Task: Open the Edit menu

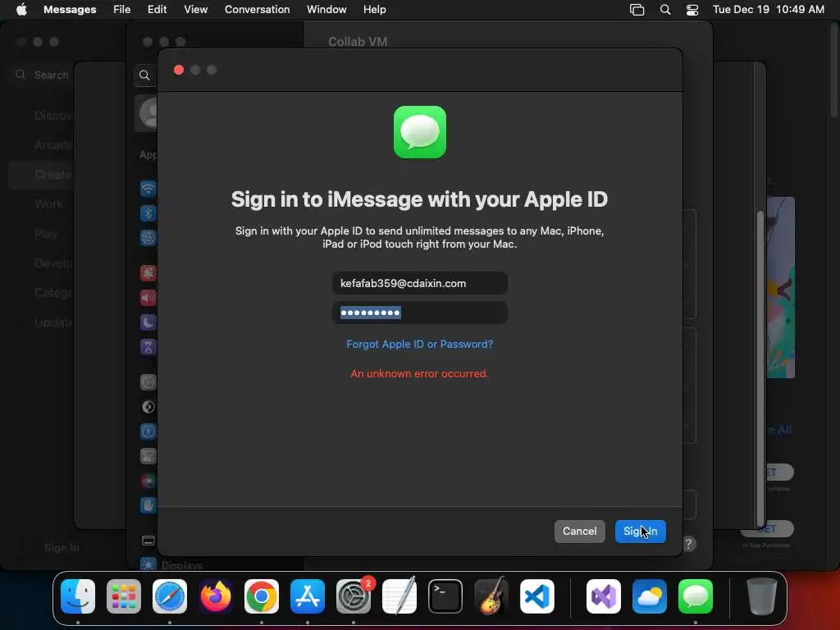Action: [x=157, y=10]
